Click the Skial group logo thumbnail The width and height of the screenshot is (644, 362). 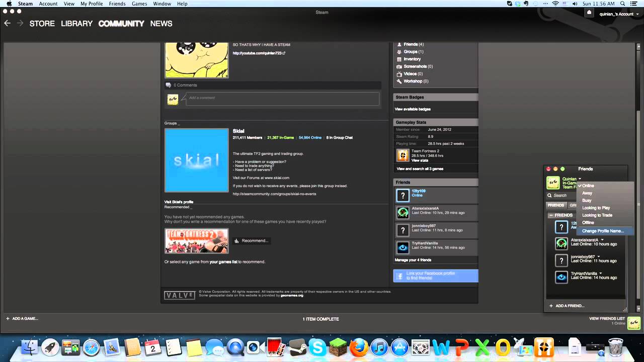tap(196, 160)
